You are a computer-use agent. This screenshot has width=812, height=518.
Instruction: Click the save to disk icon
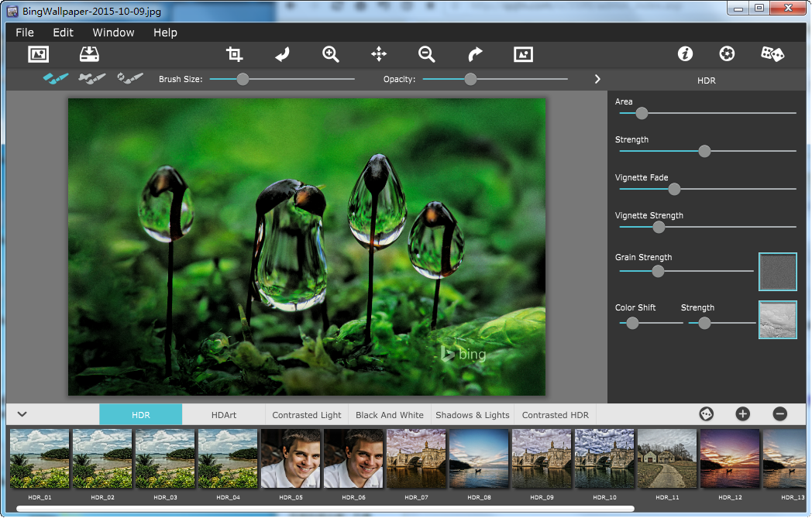pos(90,54)
